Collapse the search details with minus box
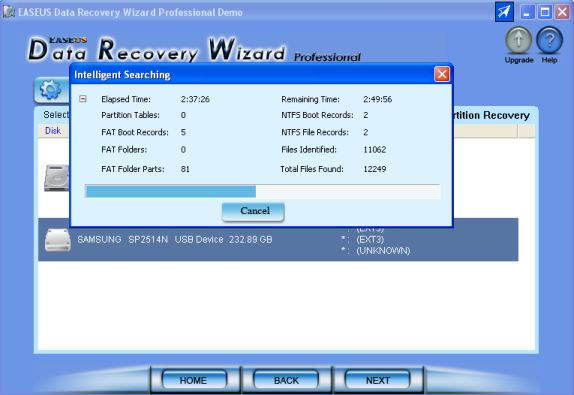This screenshot has height=395, width=574. [83, 99]
